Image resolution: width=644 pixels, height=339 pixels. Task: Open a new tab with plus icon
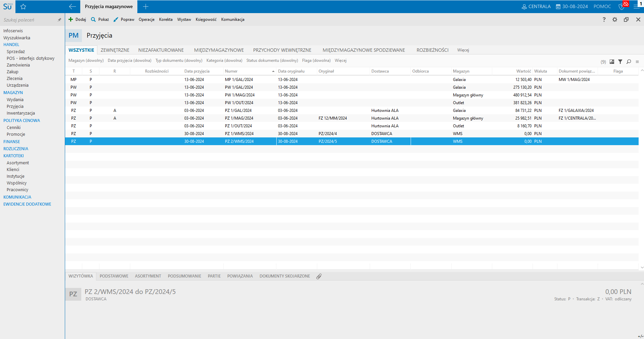coord(146,7)
